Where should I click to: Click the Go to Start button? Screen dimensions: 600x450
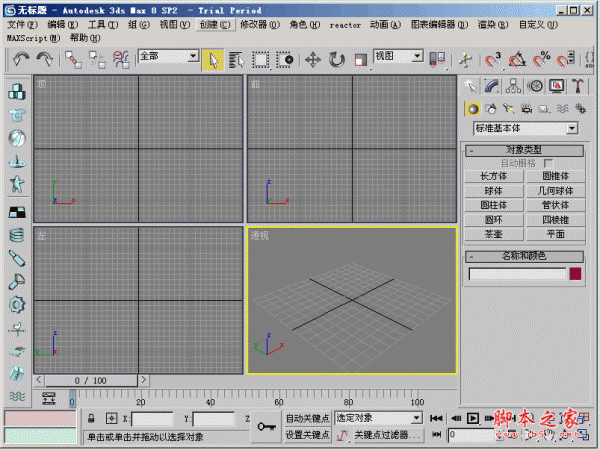436,418
